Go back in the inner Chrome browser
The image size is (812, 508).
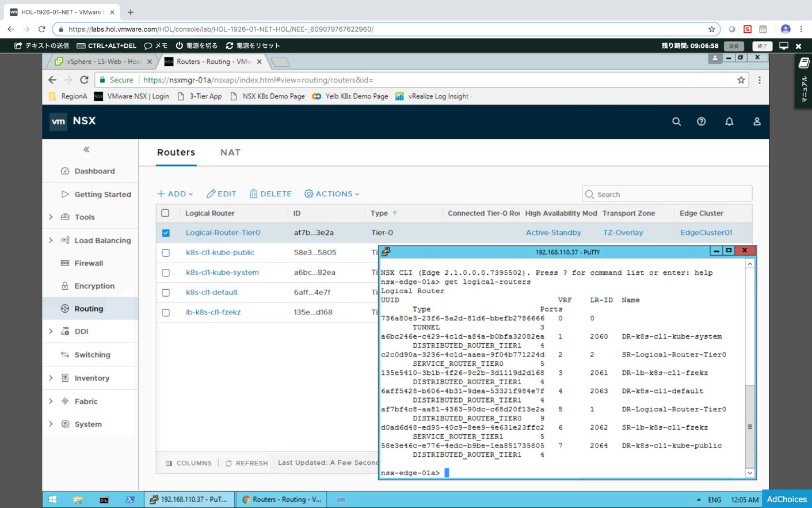click(x=52, y=80)
